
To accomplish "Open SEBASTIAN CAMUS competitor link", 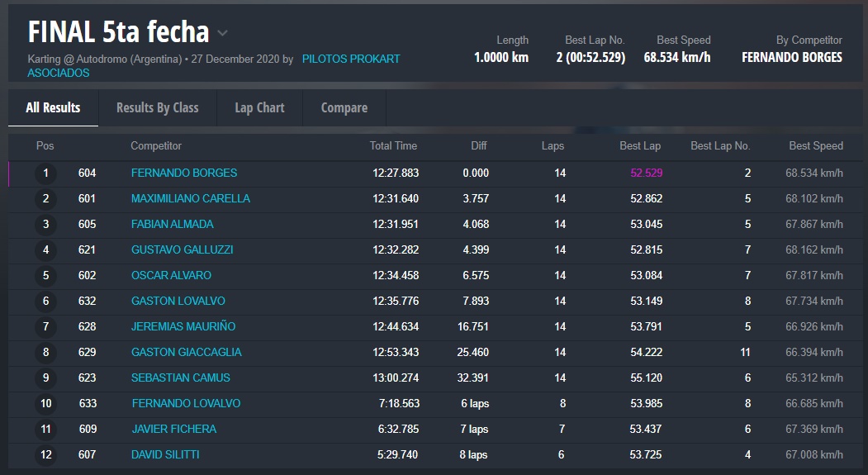I will pos(180,378).
